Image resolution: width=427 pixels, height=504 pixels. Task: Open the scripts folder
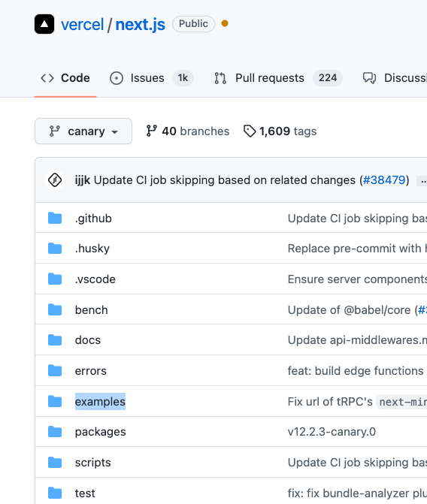93,463
